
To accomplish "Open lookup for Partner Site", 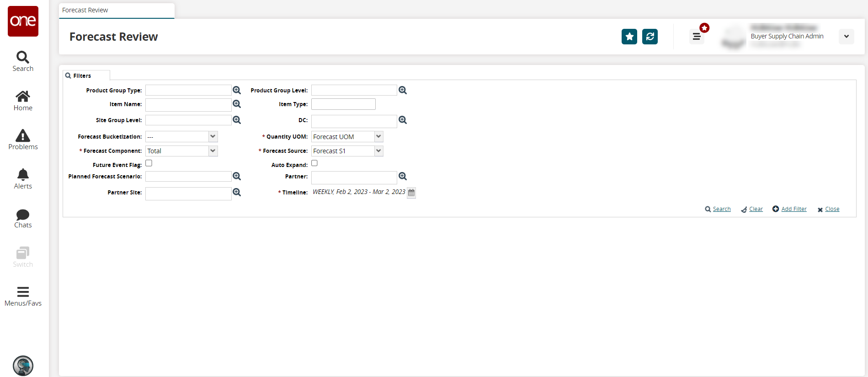I will click(x=237, y=192).
